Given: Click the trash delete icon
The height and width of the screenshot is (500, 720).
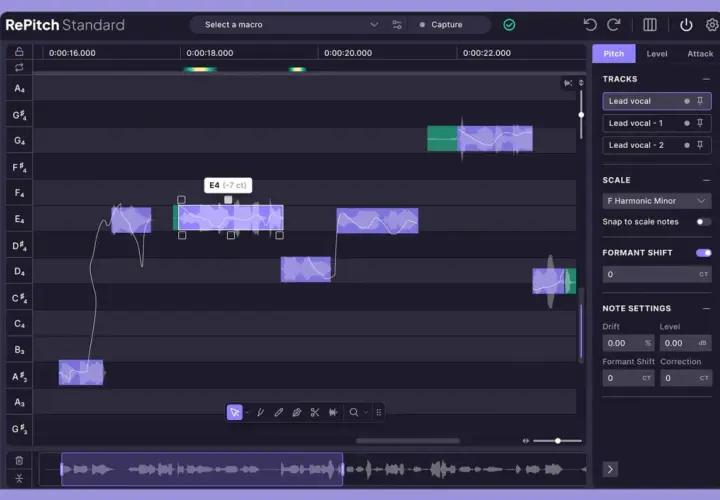Looking at the screenshot, I should [x=19, y=461].
